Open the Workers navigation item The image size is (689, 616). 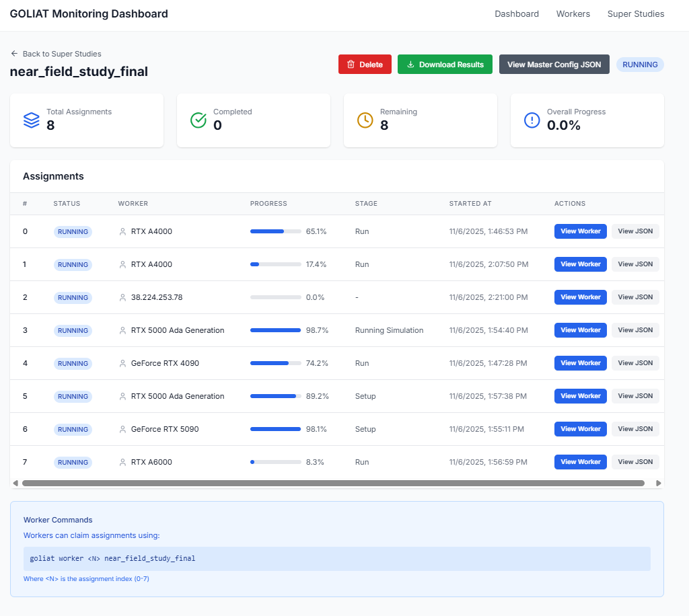(x=573, y=14)
